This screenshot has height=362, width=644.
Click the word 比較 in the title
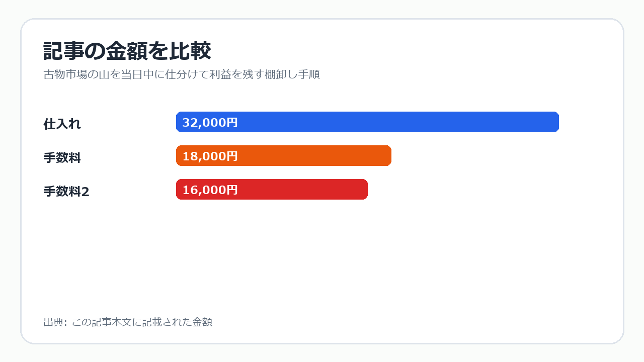click(190, 51)
